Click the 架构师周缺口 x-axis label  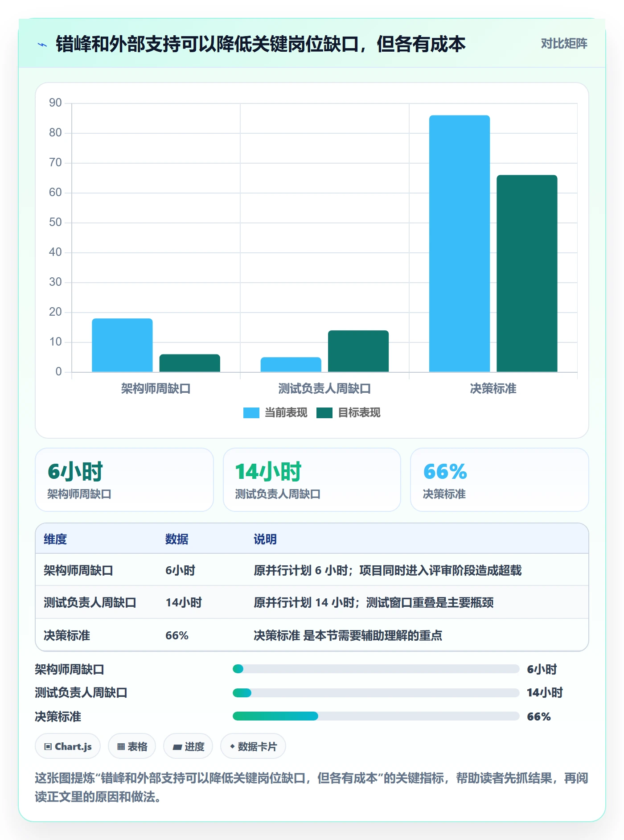click(156, 389)
